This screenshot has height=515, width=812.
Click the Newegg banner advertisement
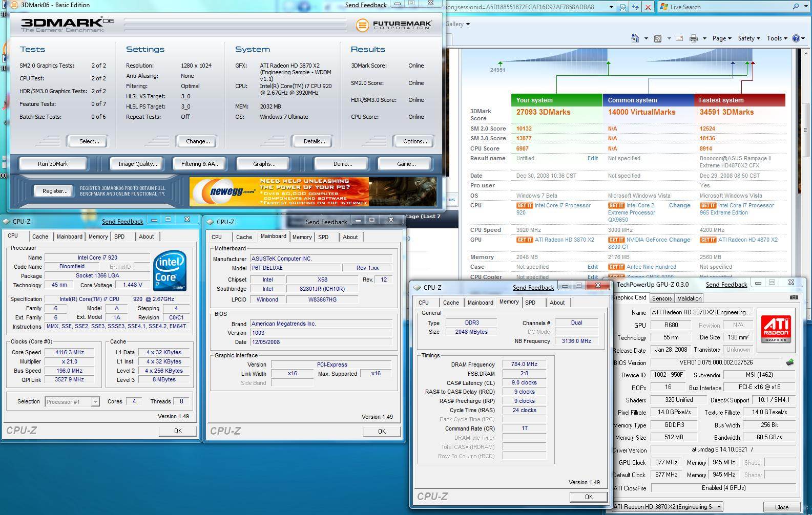coord(313,191)
